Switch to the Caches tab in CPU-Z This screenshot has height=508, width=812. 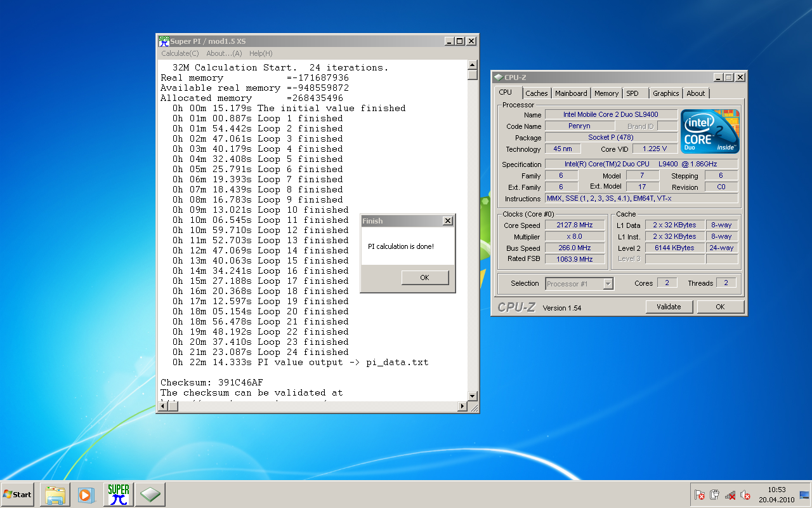pos(537,93)
